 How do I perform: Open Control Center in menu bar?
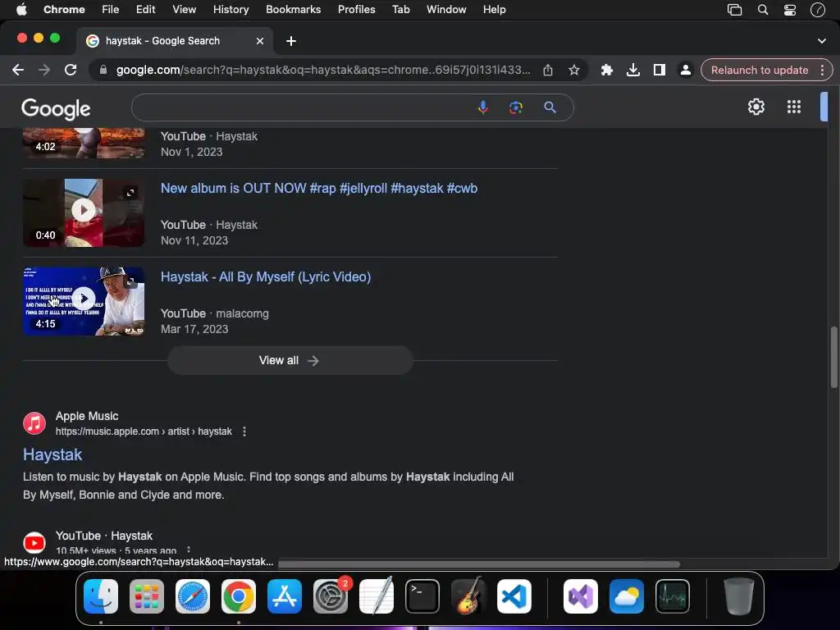(790, 10)
